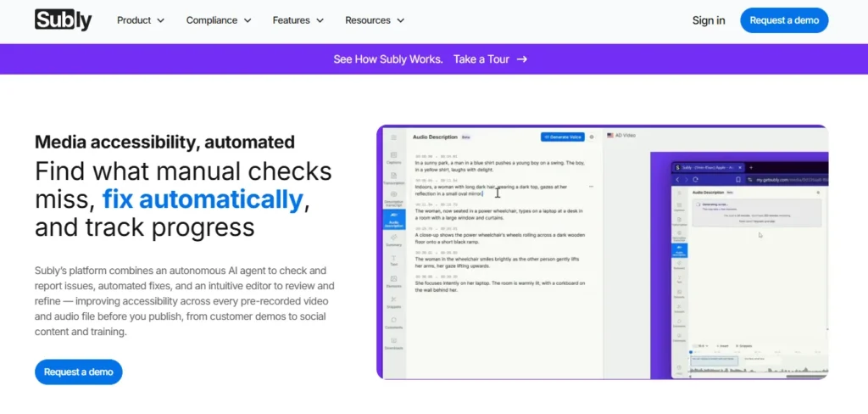868x414 pixels.
Task: Open Elements in the editor sidebar
Action: tap(393, 282)
